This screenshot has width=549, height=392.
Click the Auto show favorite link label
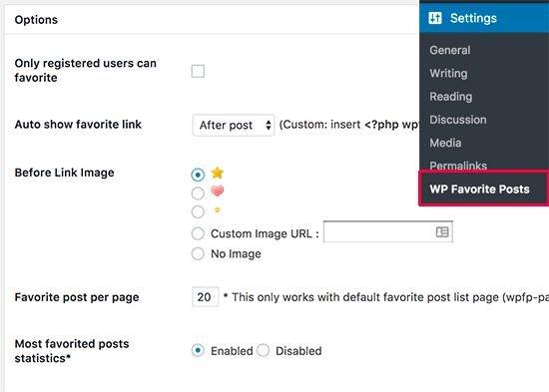click(78, 125)
